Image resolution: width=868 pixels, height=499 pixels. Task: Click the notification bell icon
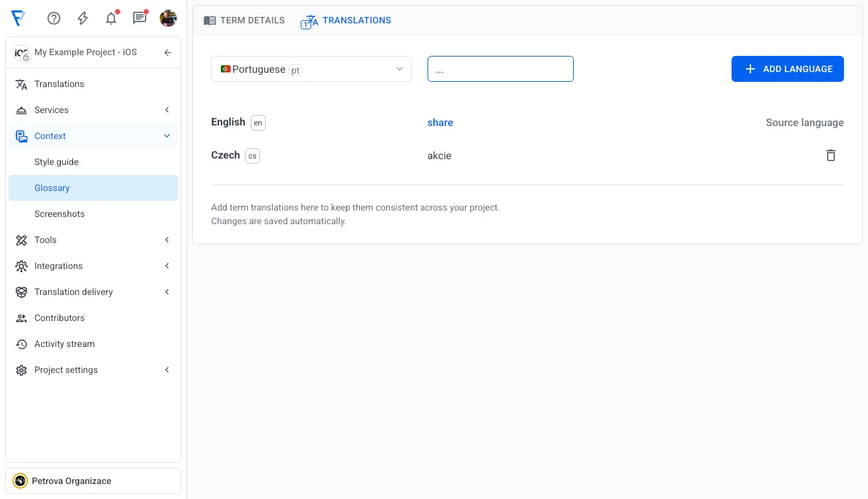click(x=110, y=18)
